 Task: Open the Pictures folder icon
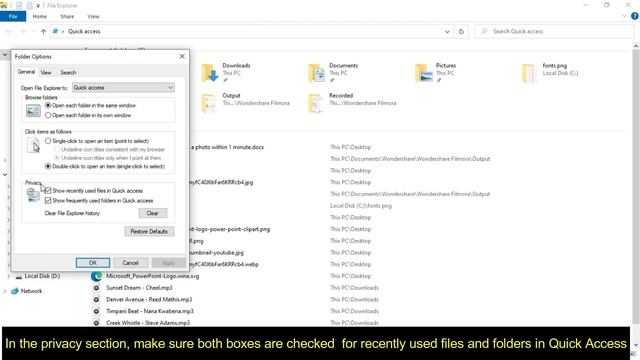click(424, 73)
